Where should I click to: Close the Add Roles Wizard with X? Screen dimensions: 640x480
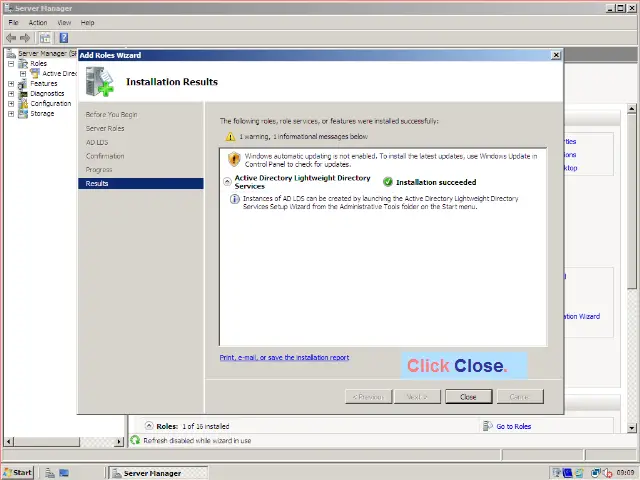[556, 55]
